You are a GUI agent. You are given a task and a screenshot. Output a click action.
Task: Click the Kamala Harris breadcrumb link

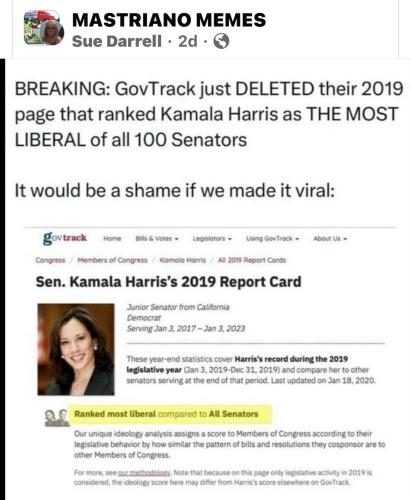pyautogui.click(x=183, y=260)
